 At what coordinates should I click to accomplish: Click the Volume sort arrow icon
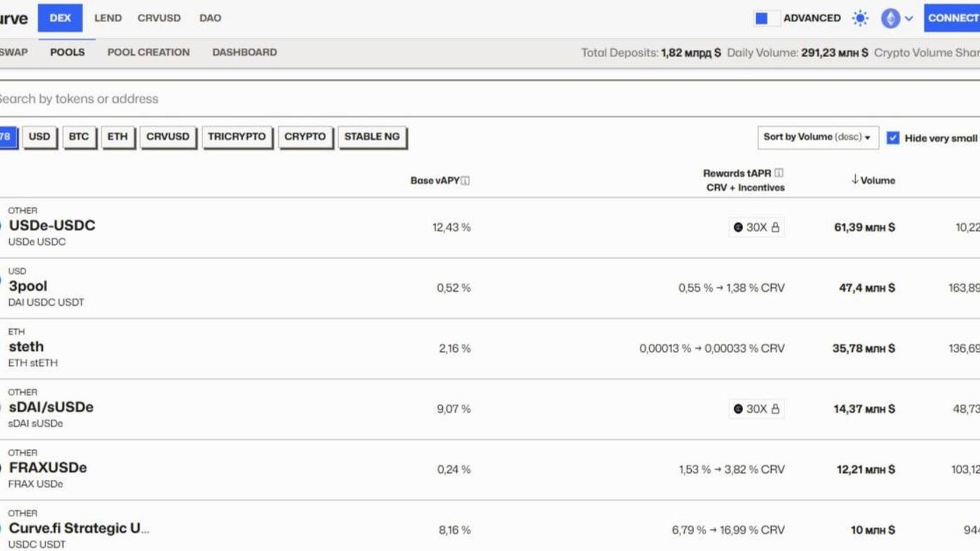point(854,180)
